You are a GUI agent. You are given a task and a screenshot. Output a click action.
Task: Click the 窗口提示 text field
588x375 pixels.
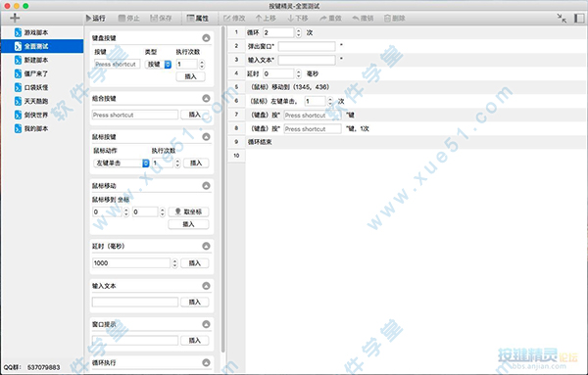[x=135, y=340]
